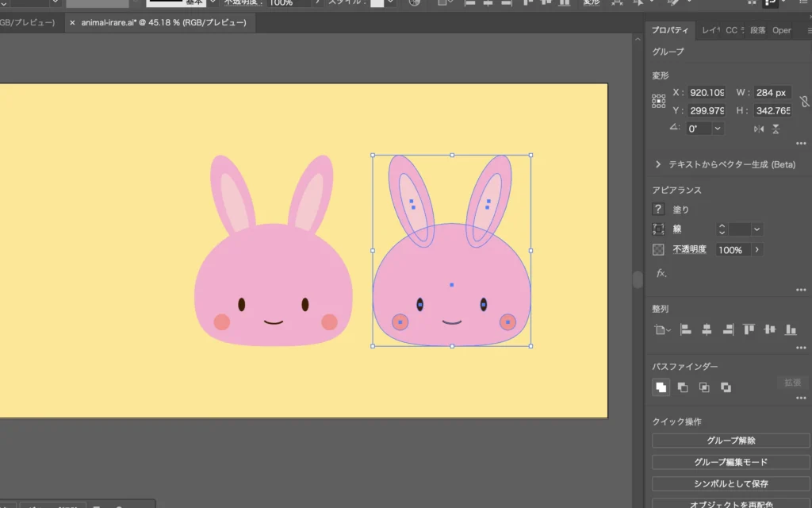Select the animal-irare.ai document tab
Image resolution: width=812 pixels, height=508 pixels.
[163, 23]
